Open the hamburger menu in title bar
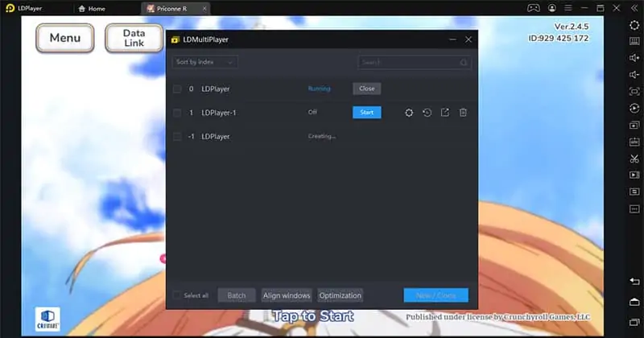The height and width of the screenshot is (338, 644). point(568,8)
